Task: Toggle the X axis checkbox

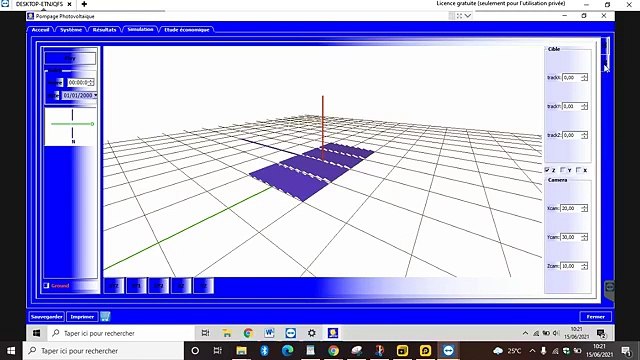Action: coord(578,170)
